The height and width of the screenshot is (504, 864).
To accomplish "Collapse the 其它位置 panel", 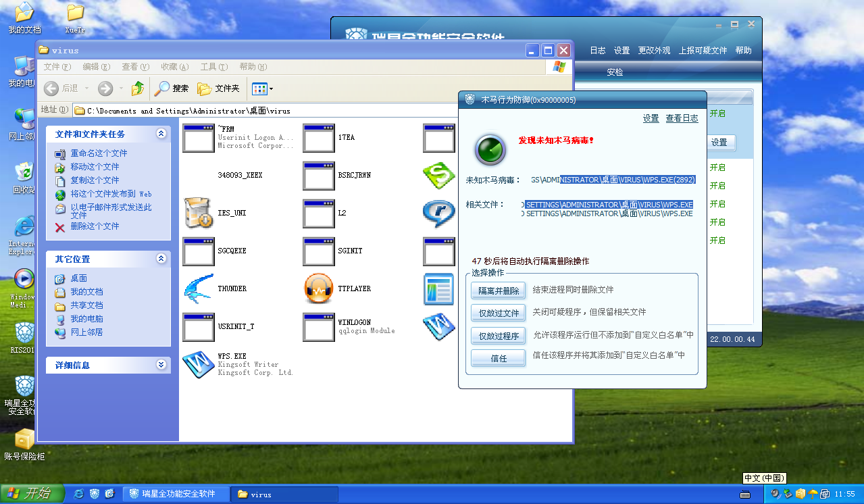I will pos(161,259).
